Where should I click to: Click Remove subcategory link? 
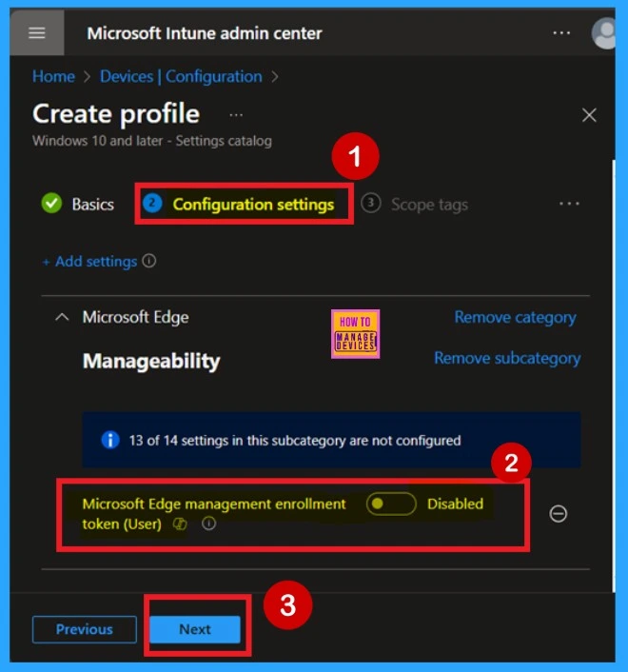(507, 358)
